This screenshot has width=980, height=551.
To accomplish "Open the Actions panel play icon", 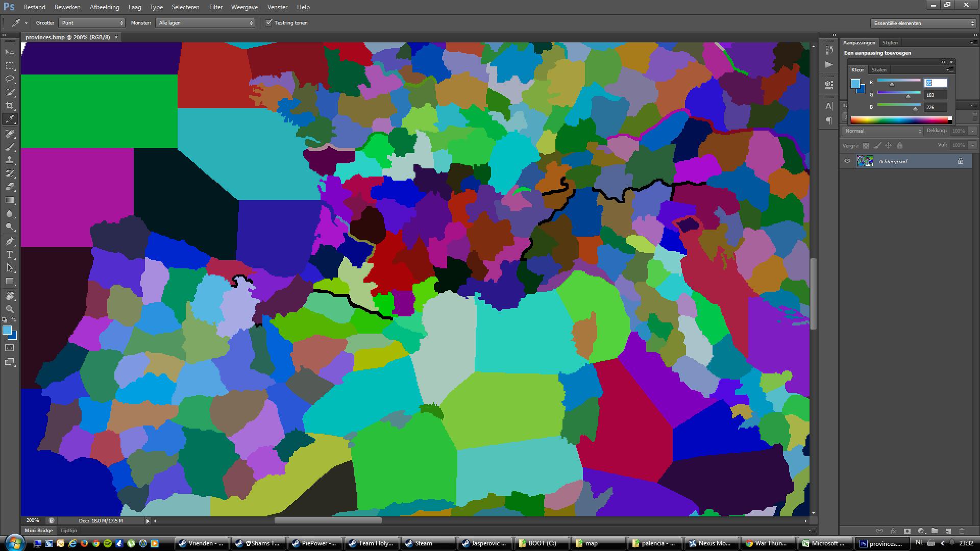I will point(829,65).
